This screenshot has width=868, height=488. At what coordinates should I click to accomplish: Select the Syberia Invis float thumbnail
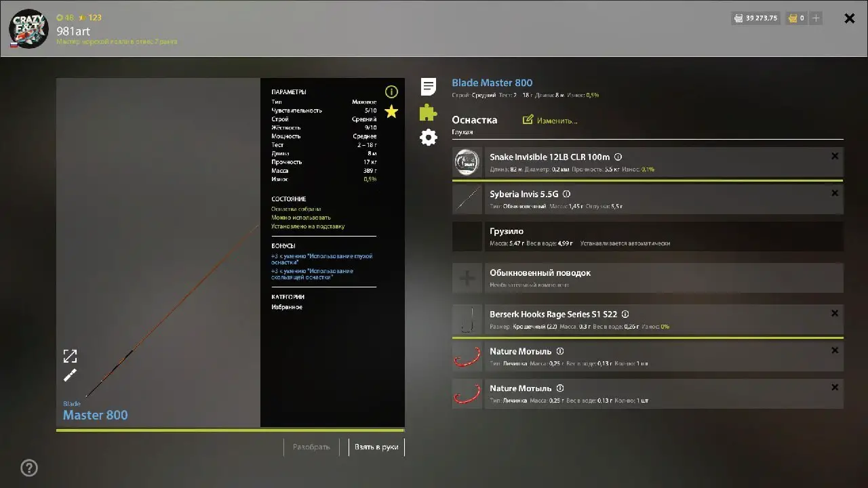(x=467, y=199)
